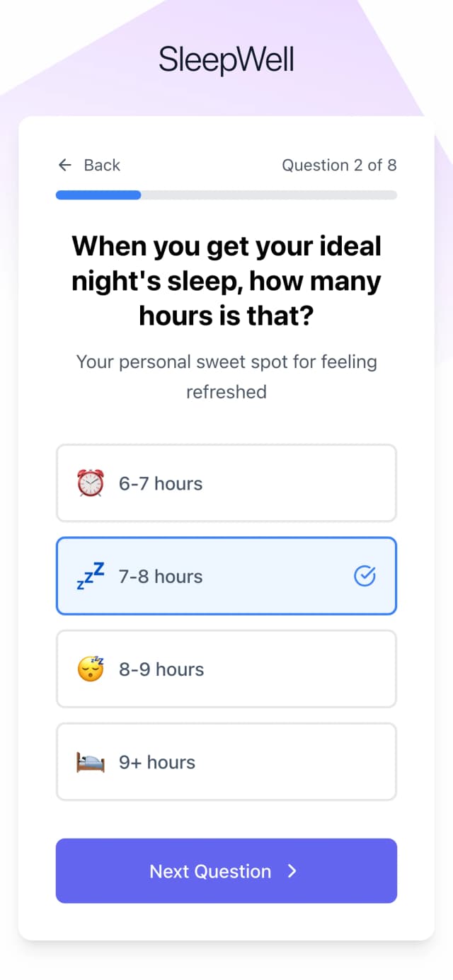
Task: Click the alarm clock emoji icon
Action: (x=90, y=483)
